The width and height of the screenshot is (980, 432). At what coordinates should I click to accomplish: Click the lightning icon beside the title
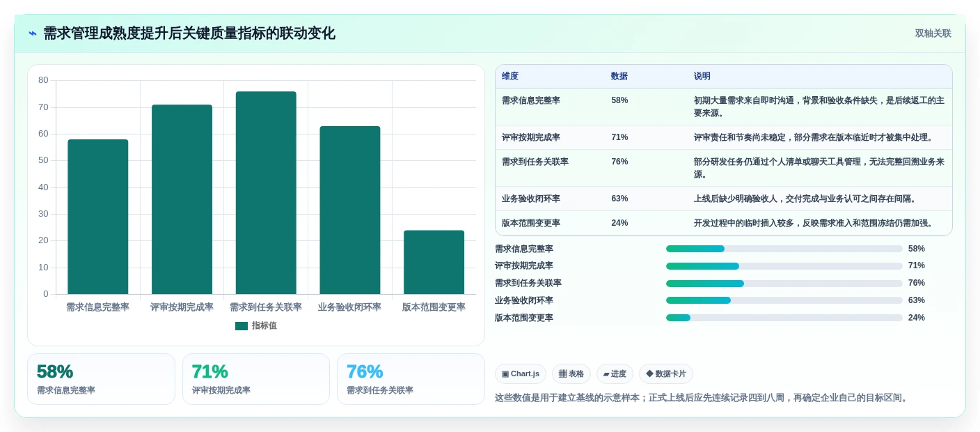pos(33,33)
